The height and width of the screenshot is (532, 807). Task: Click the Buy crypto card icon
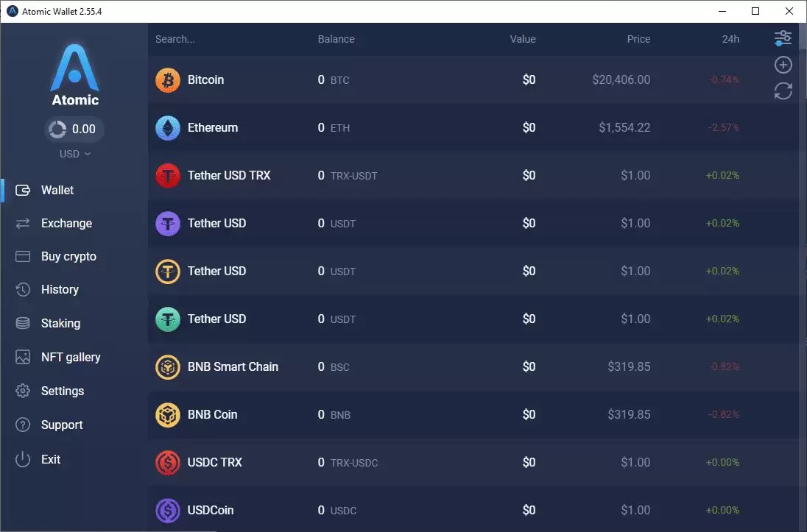(21, 256)
